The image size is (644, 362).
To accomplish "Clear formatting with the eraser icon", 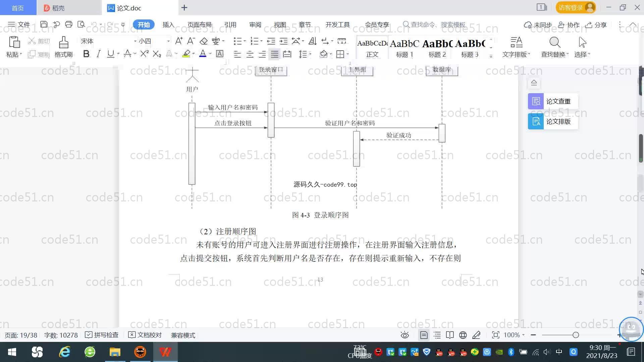I will coord(204,41).
